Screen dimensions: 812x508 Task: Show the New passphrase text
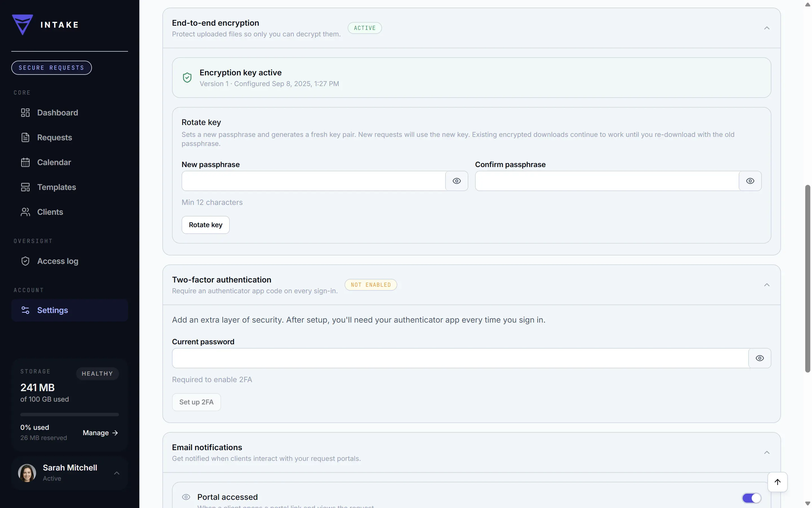coord(456,181)
